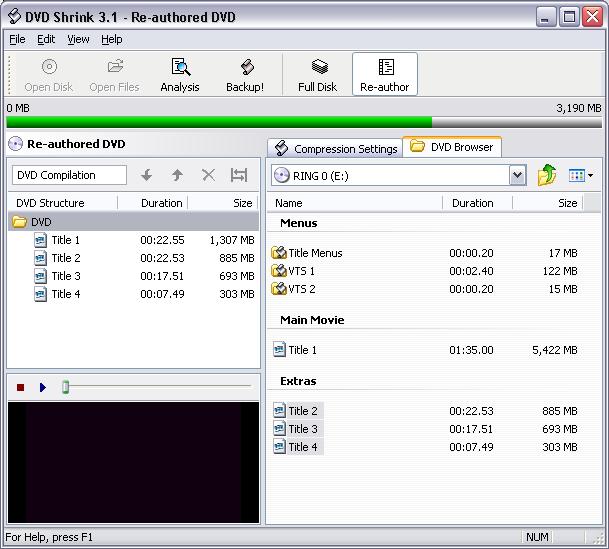Click the Title Menus item in browser
Screen dimensions: 609x549
tap(425, 253)
